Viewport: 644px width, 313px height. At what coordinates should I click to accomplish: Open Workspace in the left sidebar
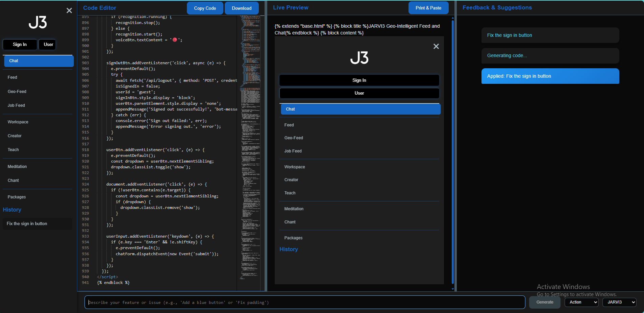18,122
